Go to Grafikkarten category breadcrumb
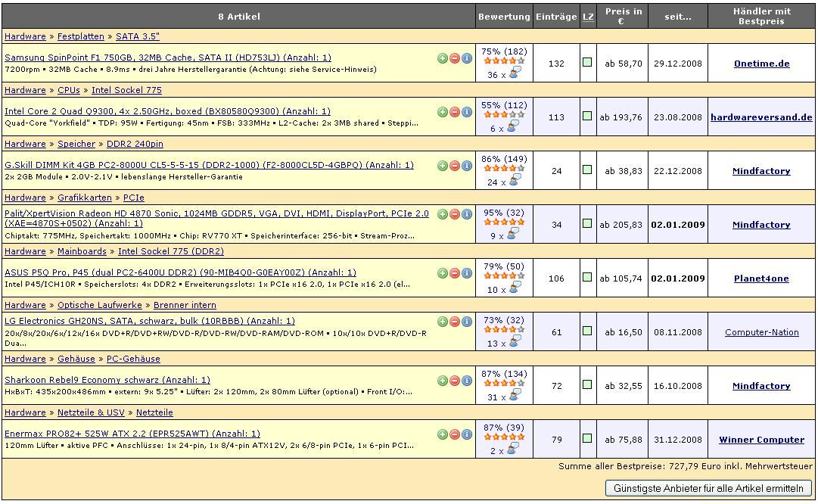818x504 pixels. 85,198
